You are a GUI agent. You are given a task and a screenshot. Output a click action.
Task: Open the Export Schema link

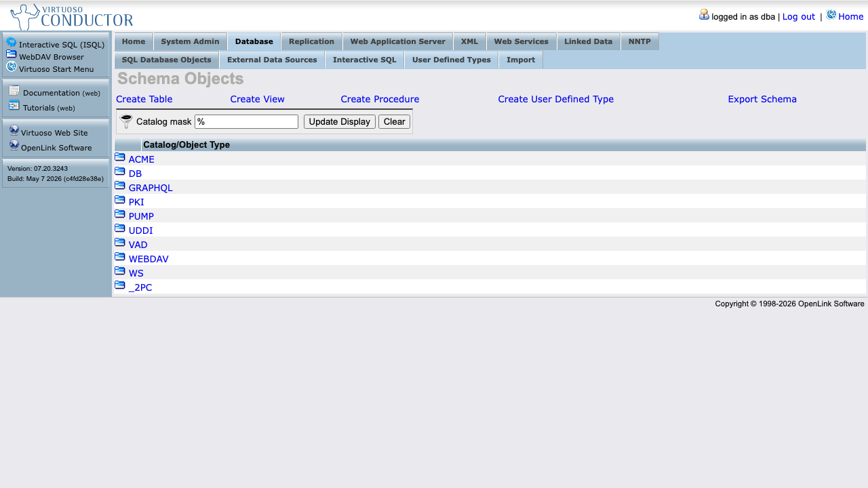pyautogui.click(x=762, y=99)
